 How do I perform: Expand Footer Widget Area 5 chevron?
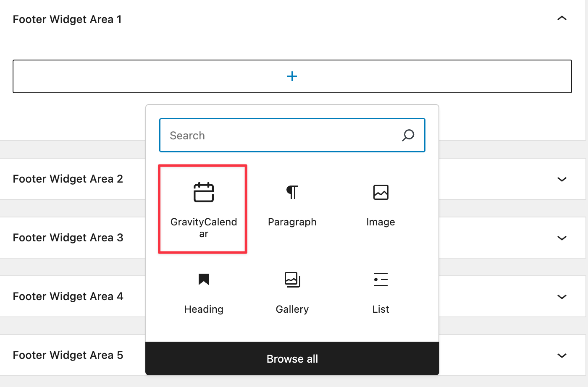point(562,356)
